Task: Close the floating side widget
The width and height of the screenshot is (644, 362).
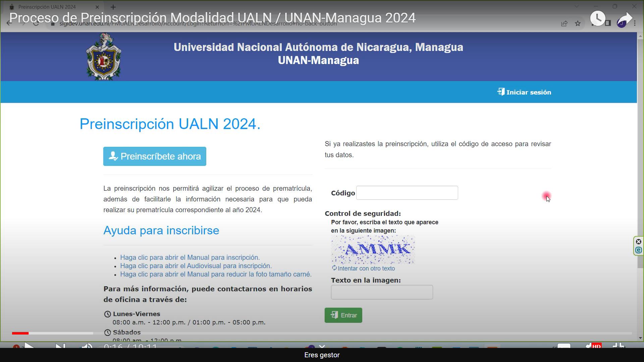Action: pyautogui.click(x=639, y=242)
